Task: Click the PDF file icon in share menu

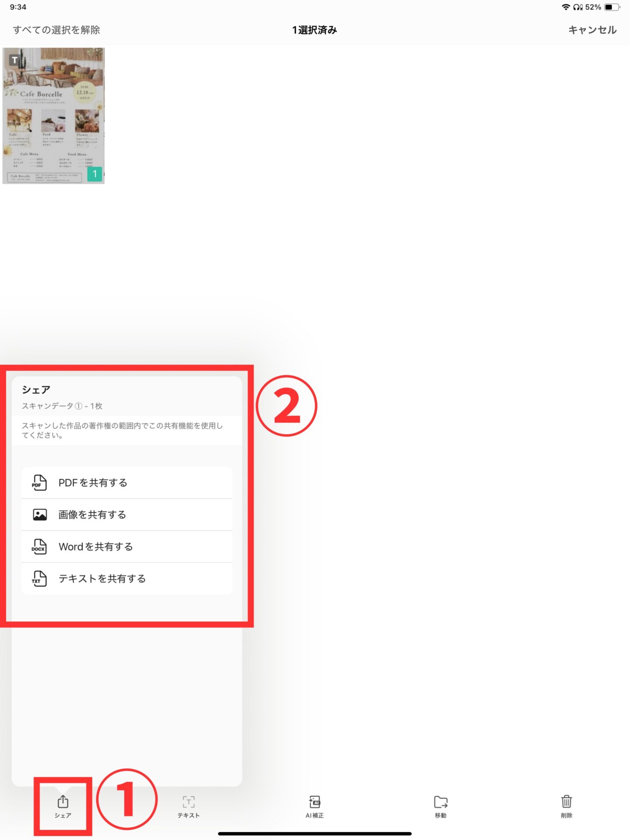Action: click(39, 483)
